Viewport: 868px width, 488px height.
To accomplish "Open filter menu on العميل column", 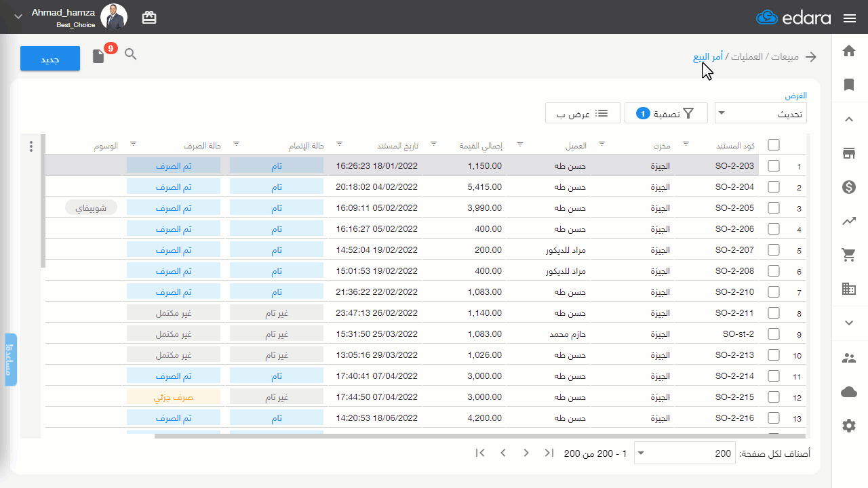I will (x=520, y=144).
